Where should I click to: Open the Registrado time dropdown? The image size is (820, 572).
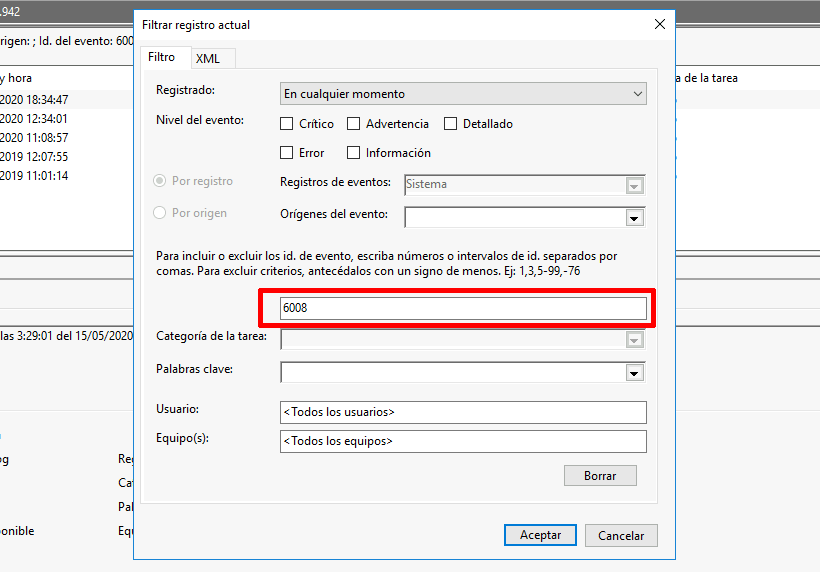(x=463, y=94)
